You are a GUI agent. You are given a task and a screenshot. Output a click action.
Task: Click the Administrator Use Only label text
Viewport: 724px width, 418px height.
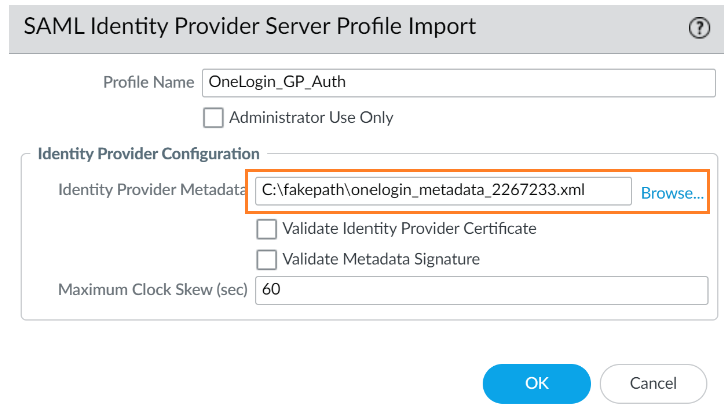311,118
